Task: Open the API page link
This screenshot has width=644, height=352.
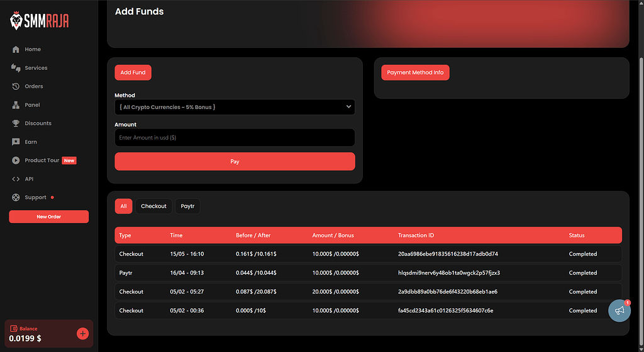Action: pos(29,179)
